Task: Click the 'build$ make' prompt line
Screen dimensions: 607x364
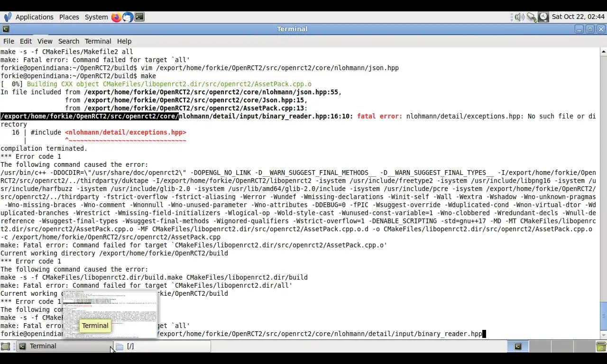Action: coord(78,76)
